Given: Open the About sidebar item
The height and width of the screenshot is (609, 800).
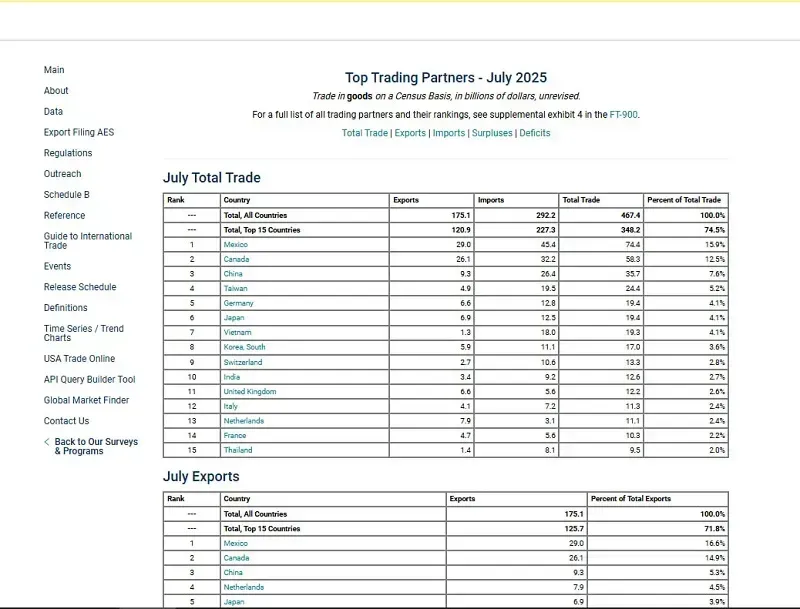Looking at the screenshot, I should click(55, 91).
